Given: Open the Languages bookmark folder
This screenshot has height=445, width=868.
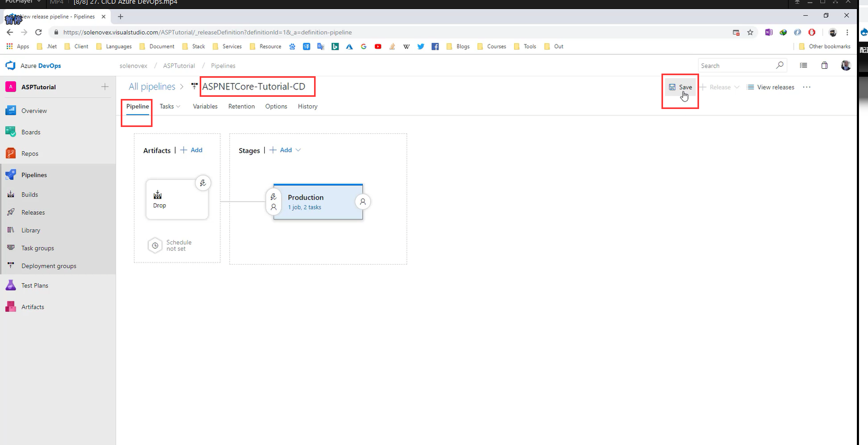Looking at the screenshot, I should click(114, 47).
